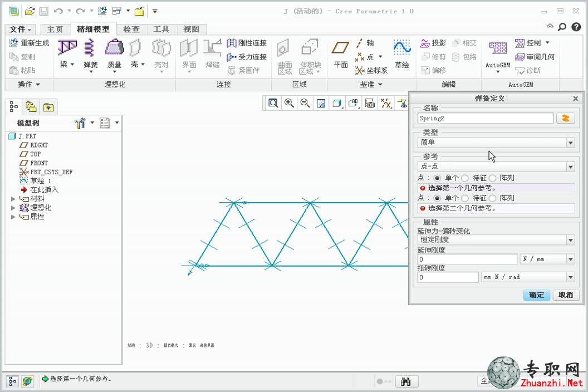Click the 延伸刚度 value input field
This screenshot has height=392, width=588.
coord(467,259)
